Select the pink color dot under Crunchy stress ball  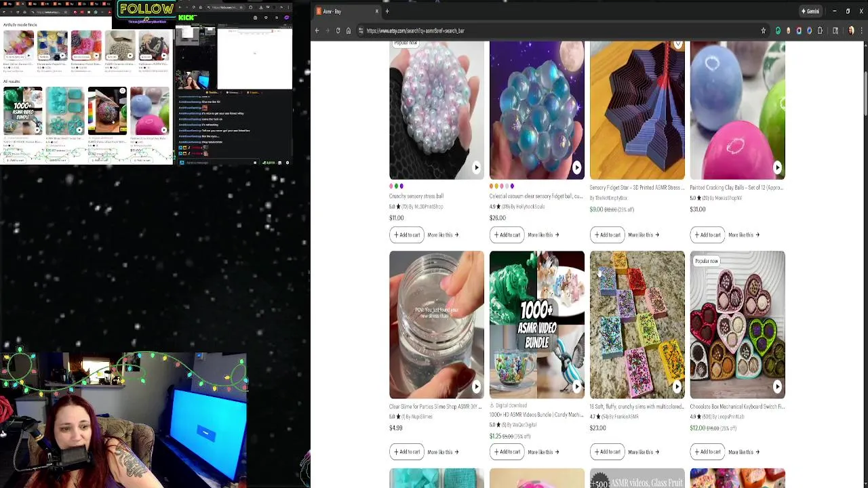(x=391, y=186)
